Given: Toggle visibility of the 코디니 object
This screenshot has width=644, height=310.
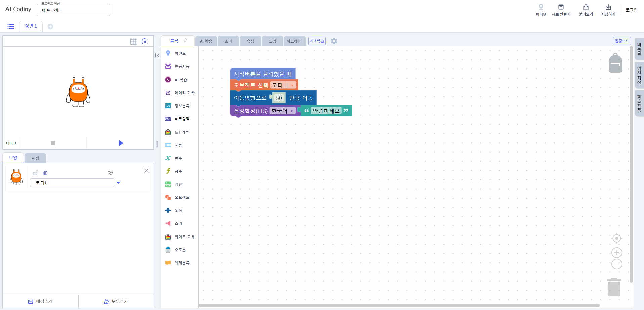Looking at the screenshot, I should (45, 173).
